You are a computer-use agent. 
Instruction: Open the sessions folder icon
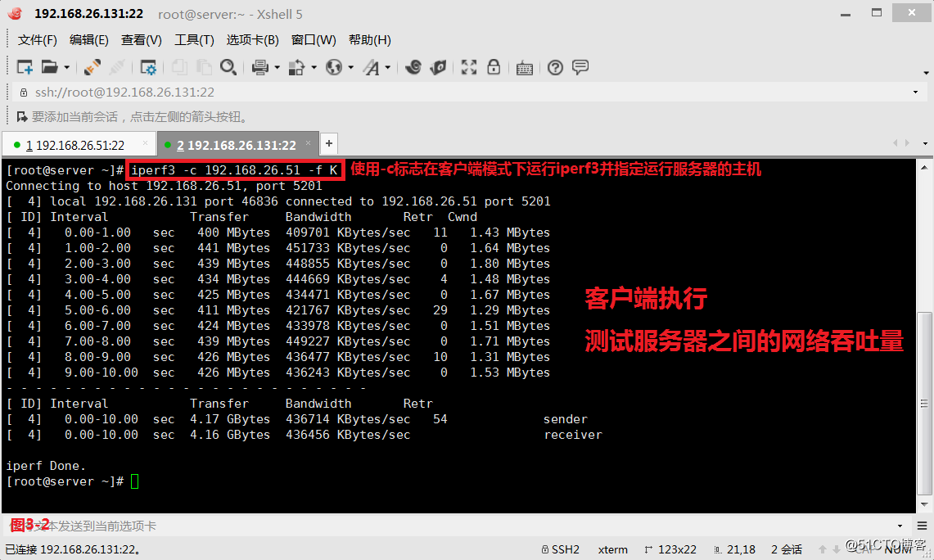click(x=49, y=67)
